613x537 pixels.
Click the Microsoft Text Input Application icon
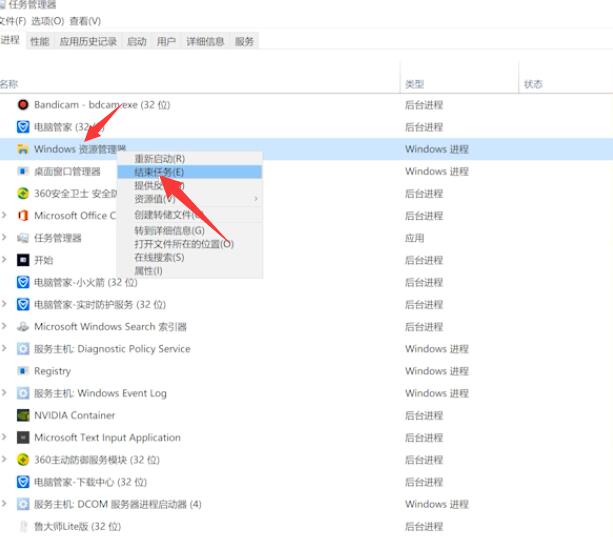23,437
